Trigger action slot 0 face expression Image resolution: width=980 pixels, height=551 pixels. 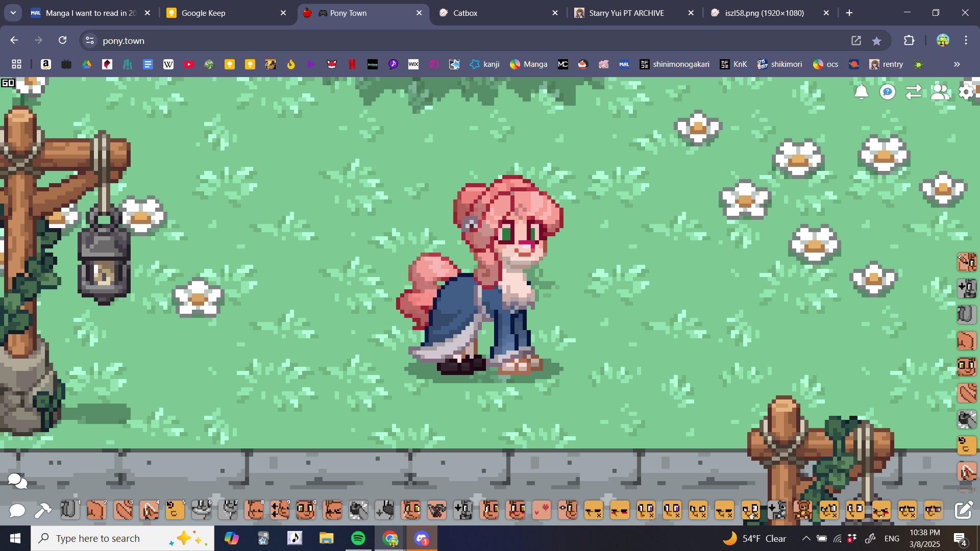click(x=305, y=510)
